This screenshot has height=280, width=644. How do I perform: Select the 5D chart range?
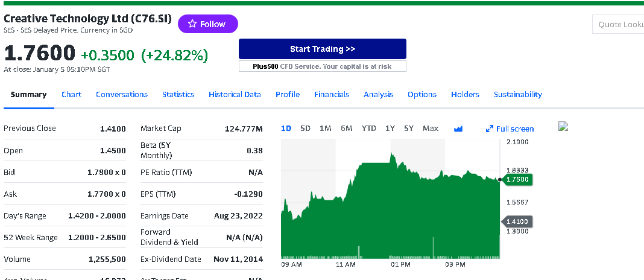[x=305, y=129]
